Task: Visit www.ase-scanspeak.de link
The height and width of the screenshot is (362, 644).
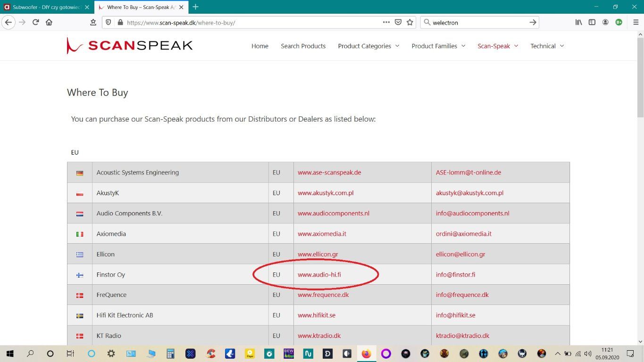Action: coord(329,173)
